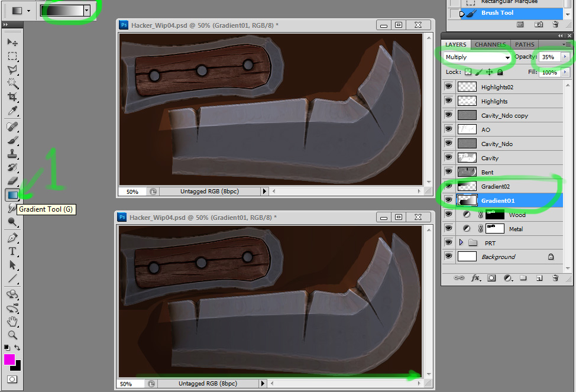Image resolution: width=576 pixels, height=392 pixels.
Task: Create a new layer
Action: tap(539, 278)
